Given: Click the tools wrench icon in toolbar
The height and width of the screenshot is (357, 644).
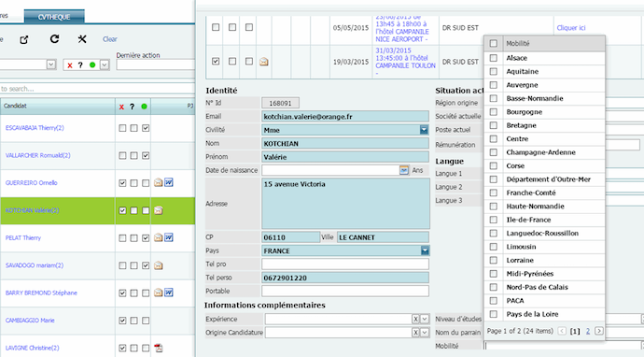Looking at the screenshot, I should (x=82, y=38).
